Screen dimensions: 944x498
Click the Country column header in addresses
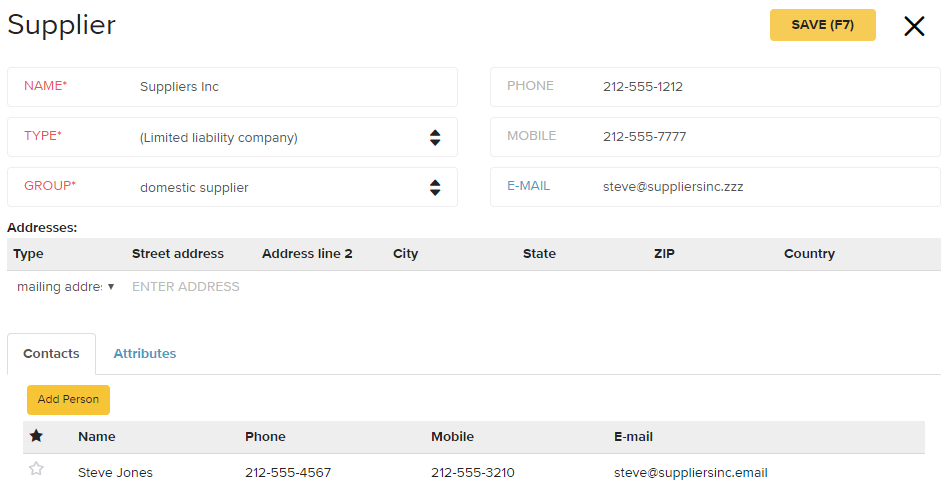(809, 254)
